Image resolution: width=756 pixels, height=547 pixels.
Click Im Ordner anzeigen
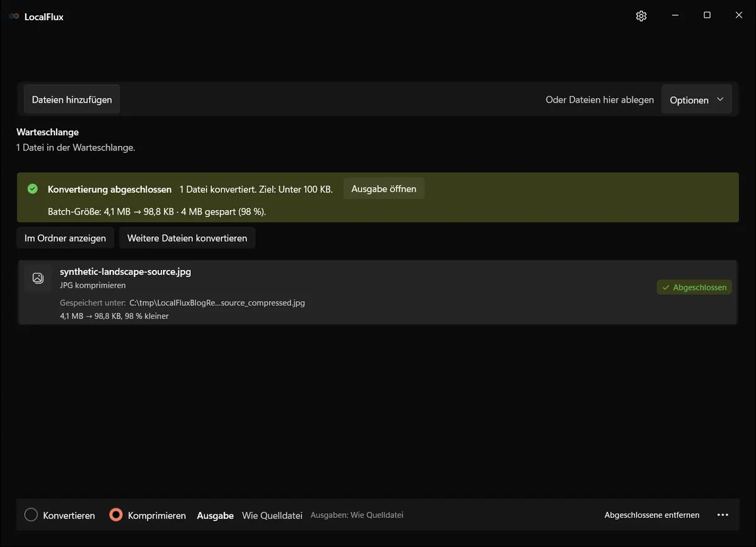point(66,239)
